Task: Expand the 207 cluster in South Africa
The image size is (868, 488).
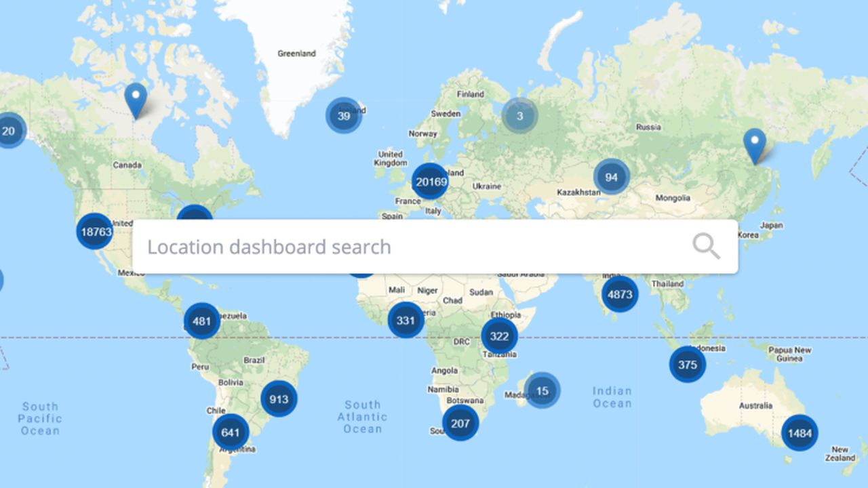Action: coord(460,424)
